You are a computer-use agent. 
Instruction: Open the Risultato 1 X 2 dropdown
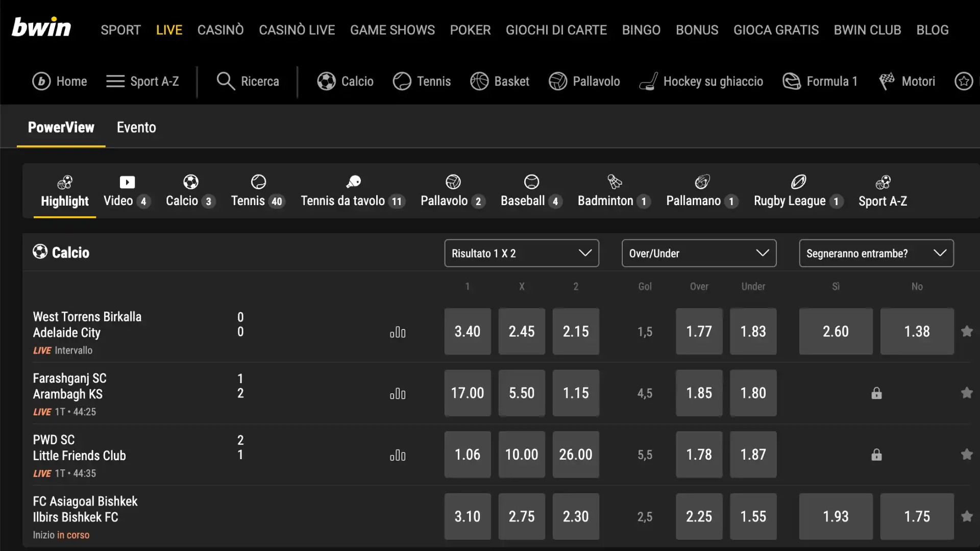point(522,253)
